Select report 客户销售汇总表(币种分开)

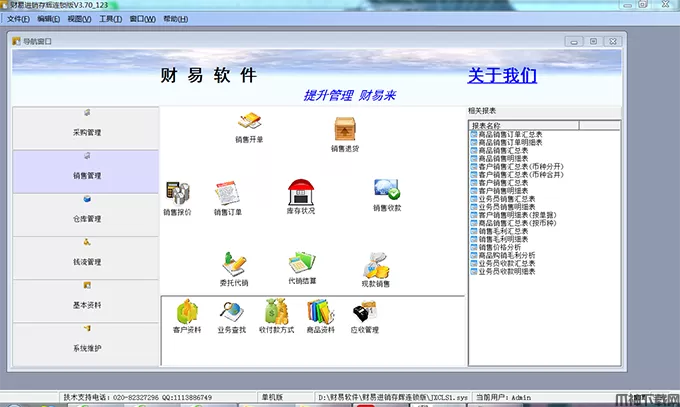point(517,167)
